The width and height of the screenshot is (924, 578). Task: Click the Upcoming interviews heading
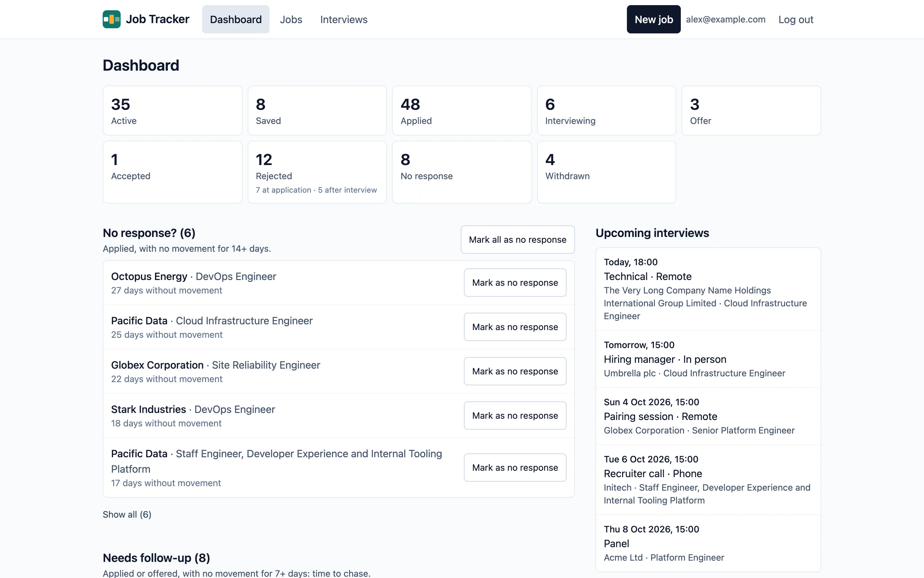[x=652, y=233]
